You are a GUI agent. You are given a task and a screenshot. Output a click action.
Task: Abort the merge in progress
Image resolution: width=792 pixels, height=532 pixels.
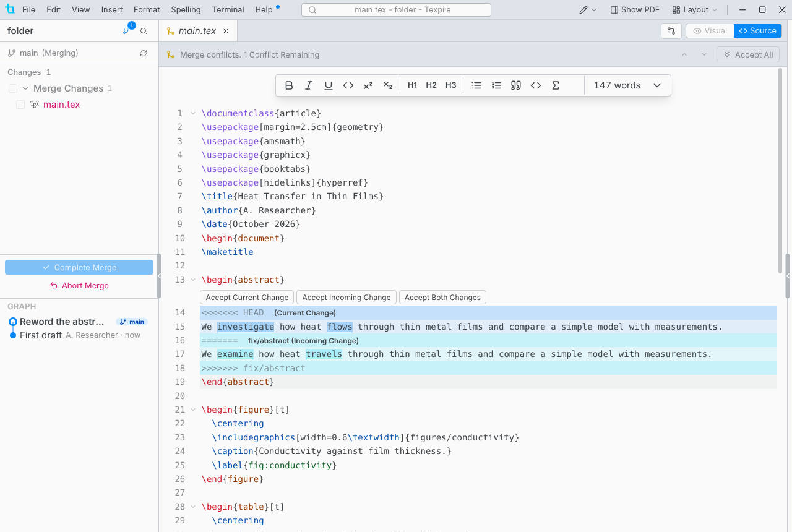point(79,286)
